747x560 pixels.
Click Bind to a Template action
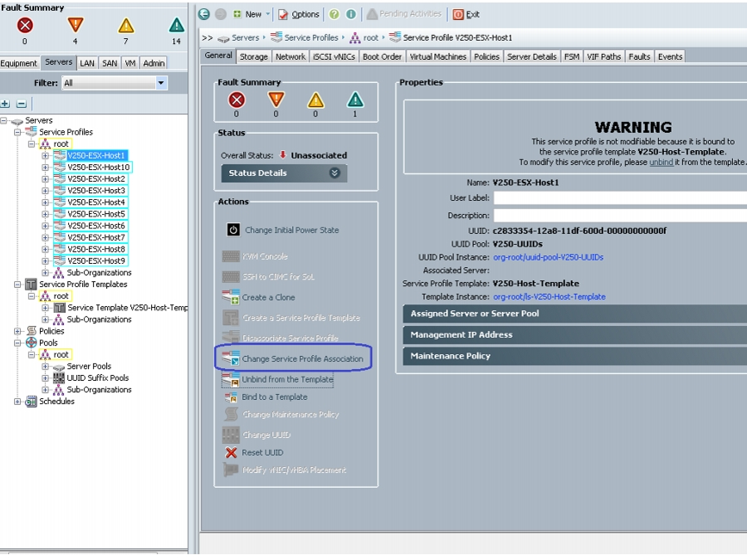pos(266,397)
